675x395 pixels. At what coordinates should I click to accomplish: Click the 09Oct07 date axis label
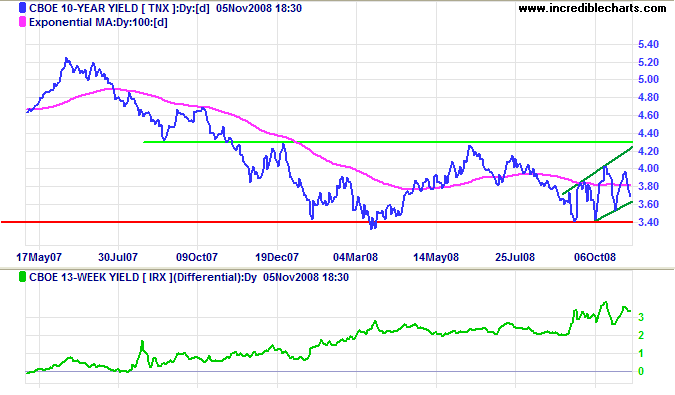pos(197,257)
